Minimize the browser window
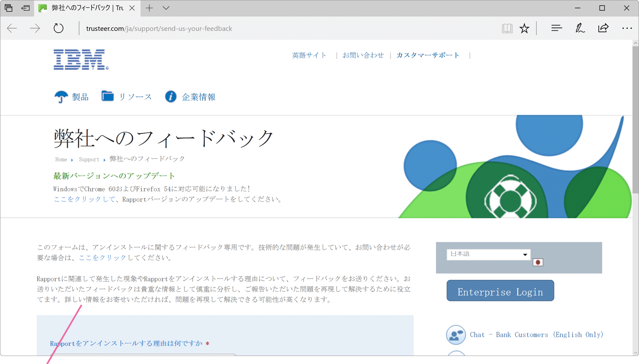 tap(577, 8)
